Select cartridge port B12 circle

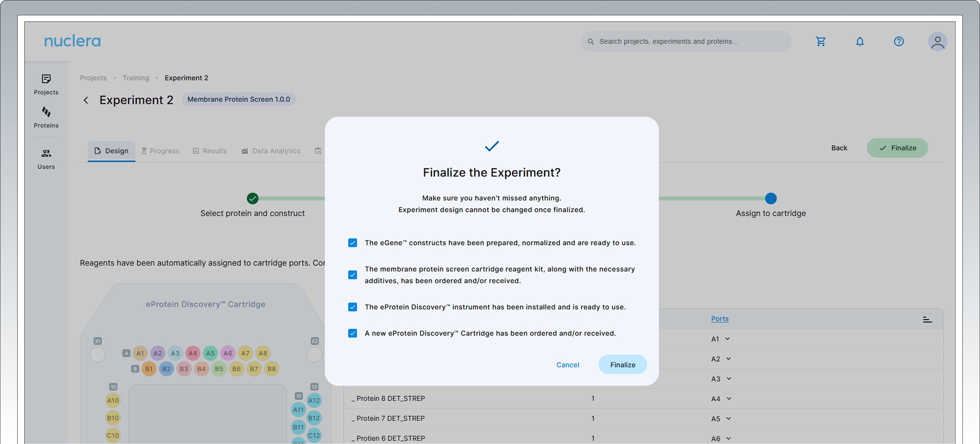[x=314, y=418]
